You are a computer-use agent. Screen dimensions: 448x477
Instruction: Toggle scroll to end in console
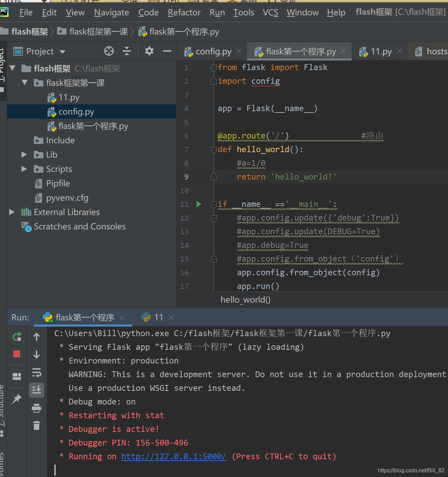37,390
